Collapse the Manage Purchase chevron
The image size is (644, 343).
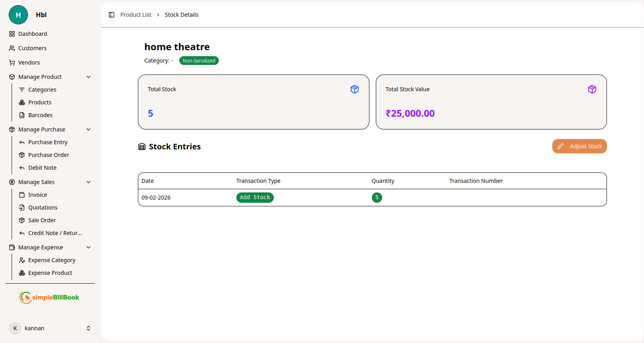tap(88, 129)
